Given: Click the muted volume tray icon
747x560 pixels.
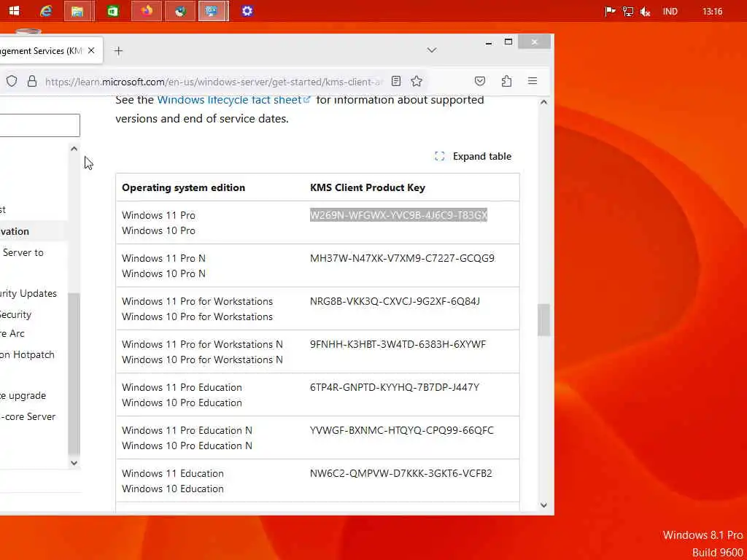Looking at the screenshot, I should pos(646,12).
